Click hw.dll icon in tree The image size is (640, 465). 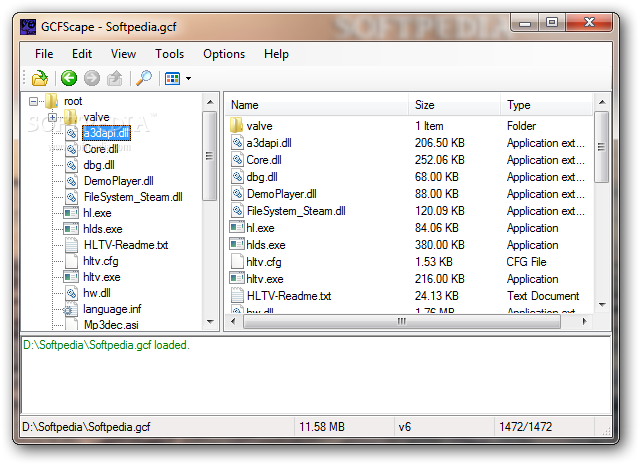pos(71,293)
